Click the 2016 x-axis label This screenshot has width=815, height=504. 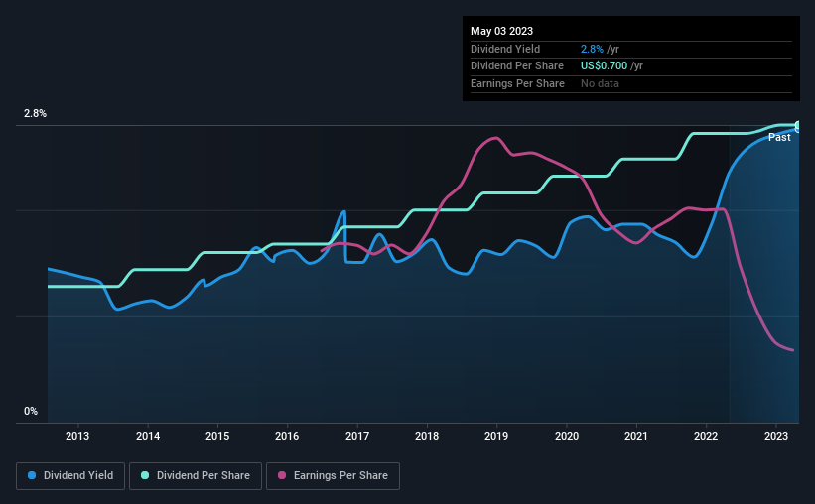[287, 436]
